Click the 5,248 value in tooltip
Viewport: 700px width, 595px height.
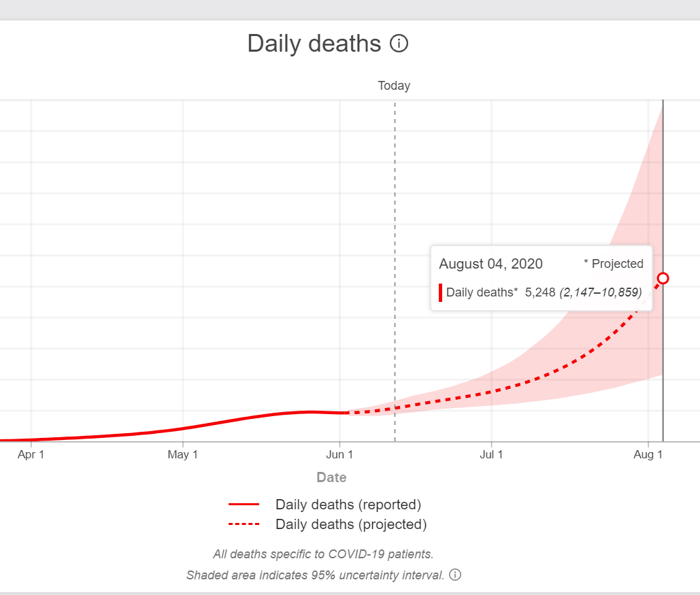coord(539,292)
